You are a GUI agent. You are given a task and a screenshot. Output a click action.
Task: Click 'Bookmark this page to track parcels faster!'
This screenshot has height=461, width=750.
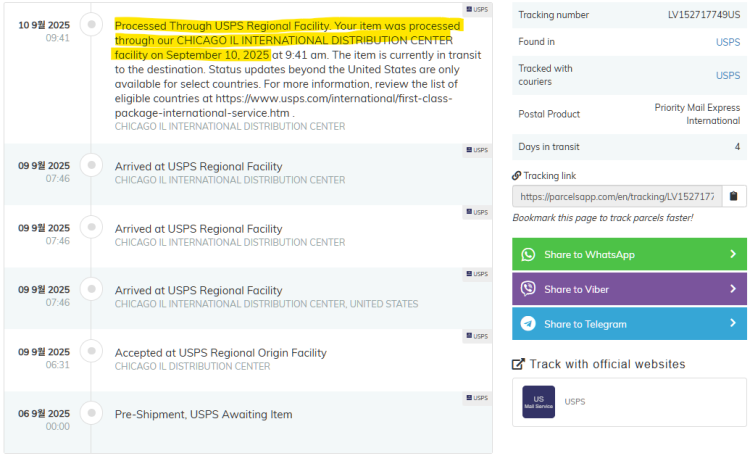(x=603, y=218)
